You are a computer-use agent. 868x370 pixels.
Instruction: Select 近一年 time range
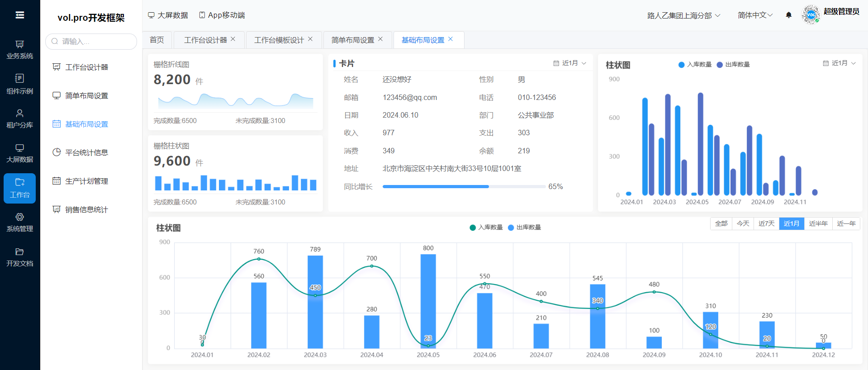coord(846,223)
